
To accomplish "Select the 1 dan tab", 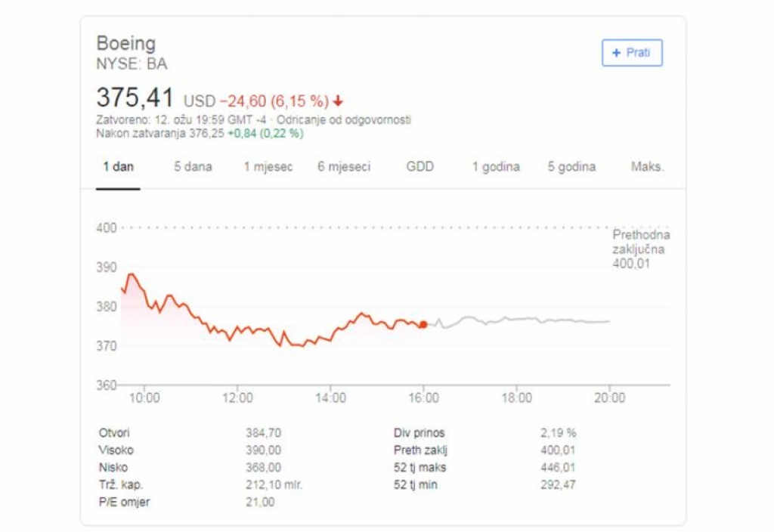I will click(x=118, y=167).
